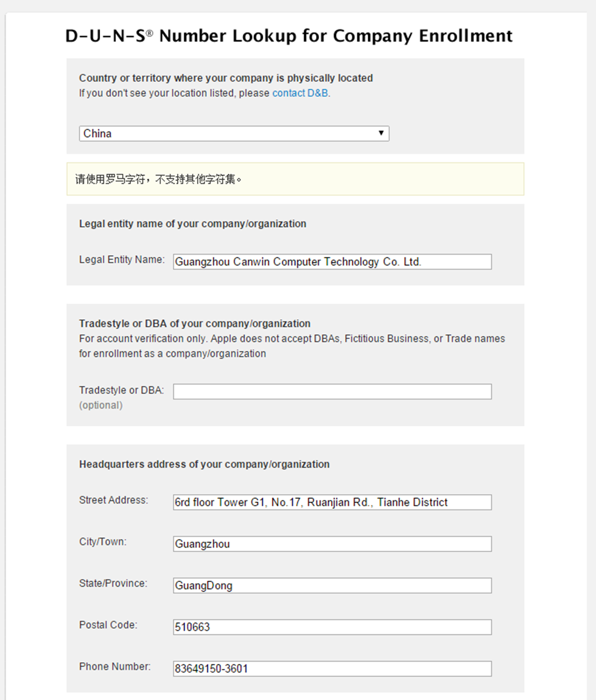Image resolution: width=596 pixels, height=700 pixels.
Task: Click the "Phone Number:" label
Action: pyautogui.click(x=115, y=667)
